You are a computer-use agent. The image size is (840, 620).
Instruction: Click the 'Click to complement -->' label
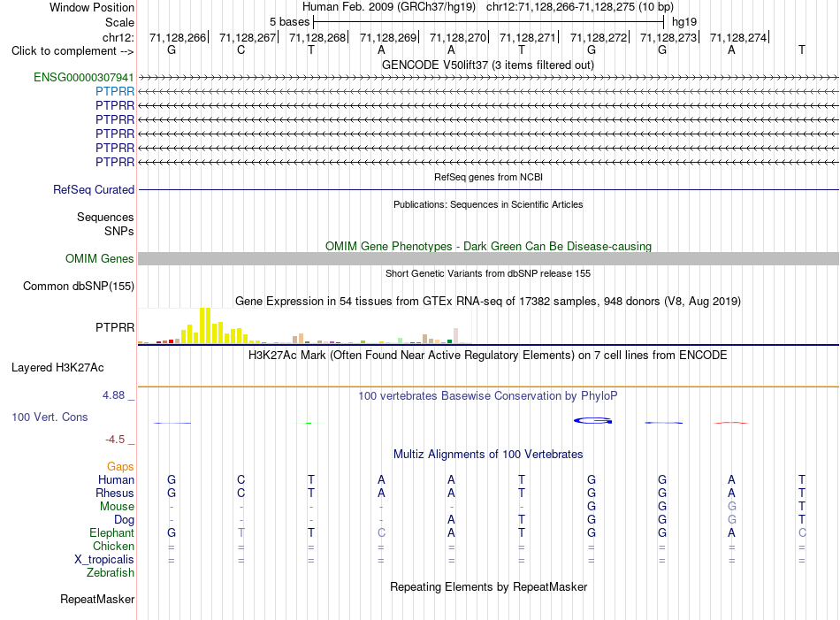coord(73,51)
